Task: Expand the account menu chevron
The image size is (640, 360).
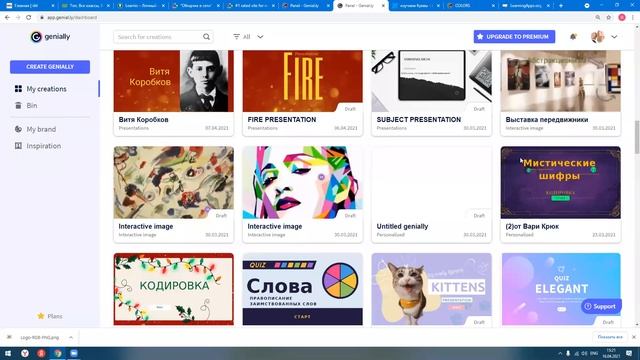Action: 614,37
